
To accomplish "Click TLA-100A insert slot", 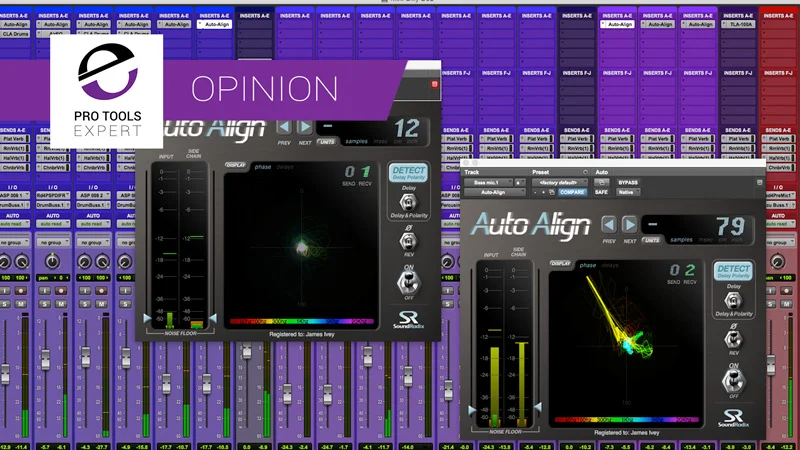I will 738,24.
